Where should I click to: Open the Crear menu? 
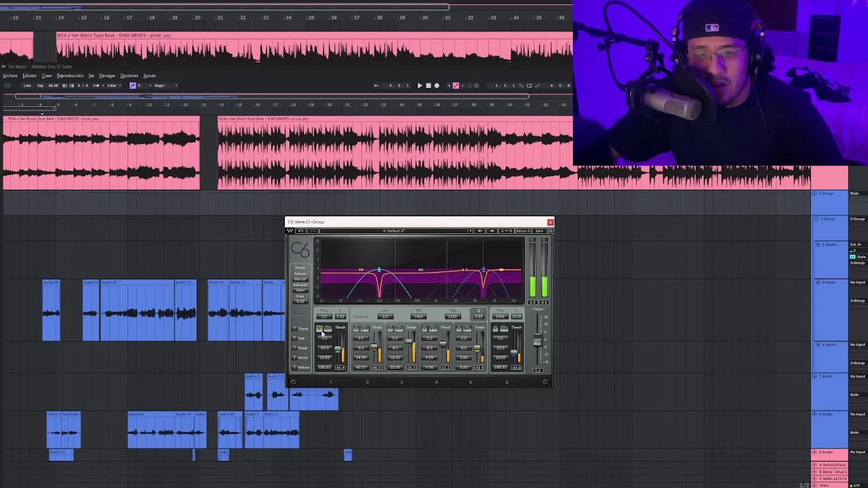point(47,76)
